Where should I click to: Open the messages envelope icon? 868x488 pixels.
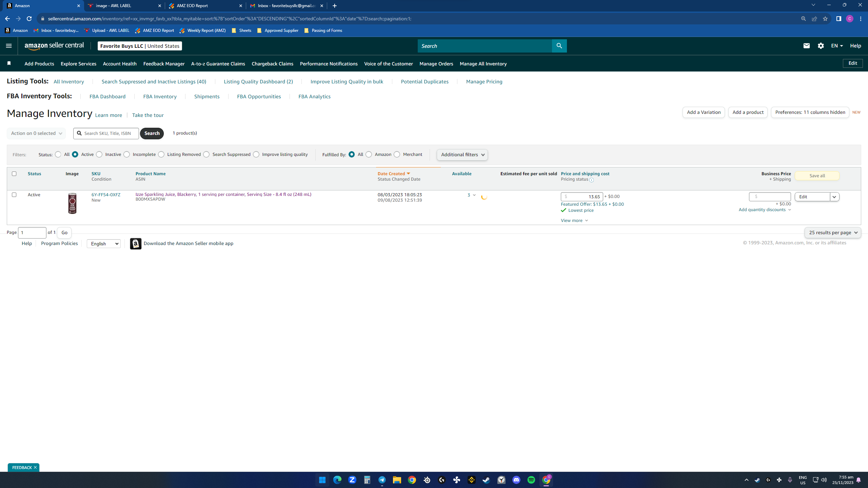807,46
